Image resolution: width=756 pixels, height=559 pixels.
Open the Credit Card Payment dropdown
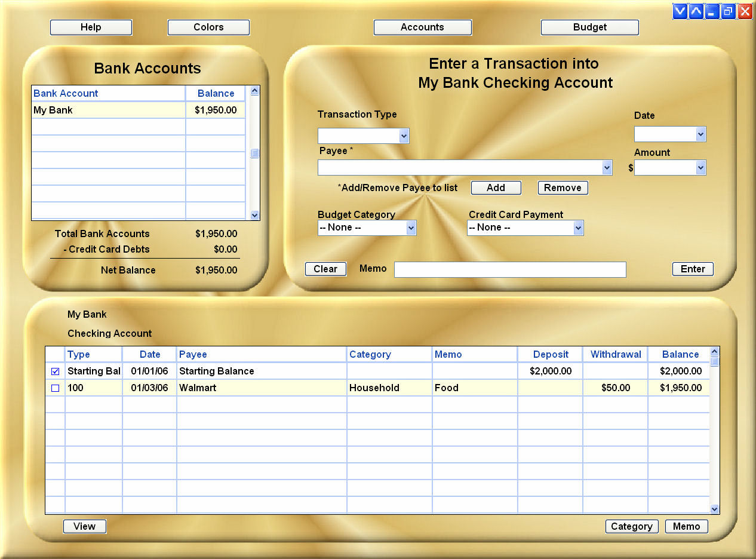[578, 228]
